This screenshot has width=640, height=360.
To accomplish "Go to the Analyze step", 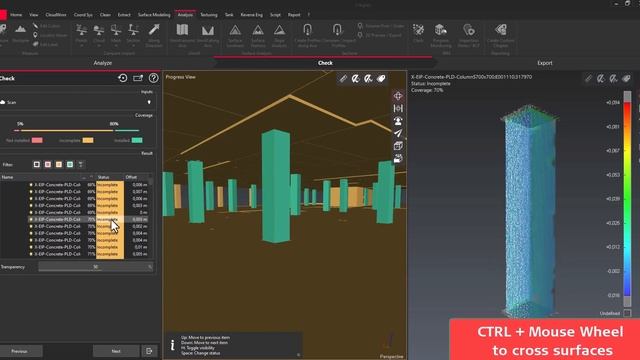I will point(103,63).
